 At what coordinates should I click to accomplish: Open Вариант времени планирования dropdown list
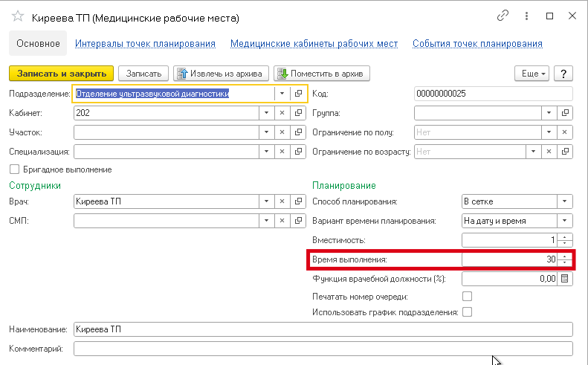pos(565,221)
